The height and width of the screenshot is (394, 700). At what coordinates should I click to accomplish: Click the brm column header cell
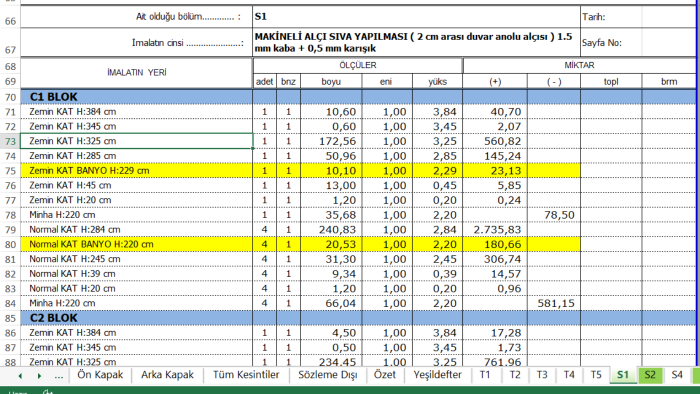[x=669, y=81]
